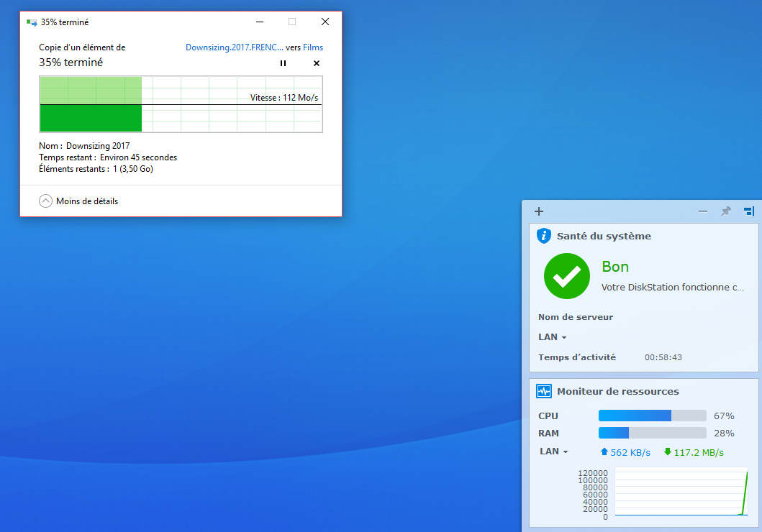Open LAN dropdown in resource monitor
The height and width of the screenshot is (532, 762).
(553, 451)
